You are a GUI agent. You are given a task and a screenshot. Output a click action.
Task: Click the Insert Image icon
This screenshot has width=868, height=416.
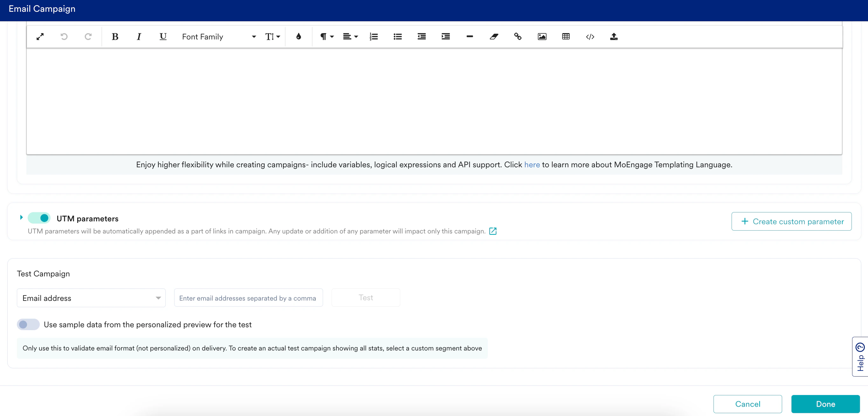[x=542, y=36]
